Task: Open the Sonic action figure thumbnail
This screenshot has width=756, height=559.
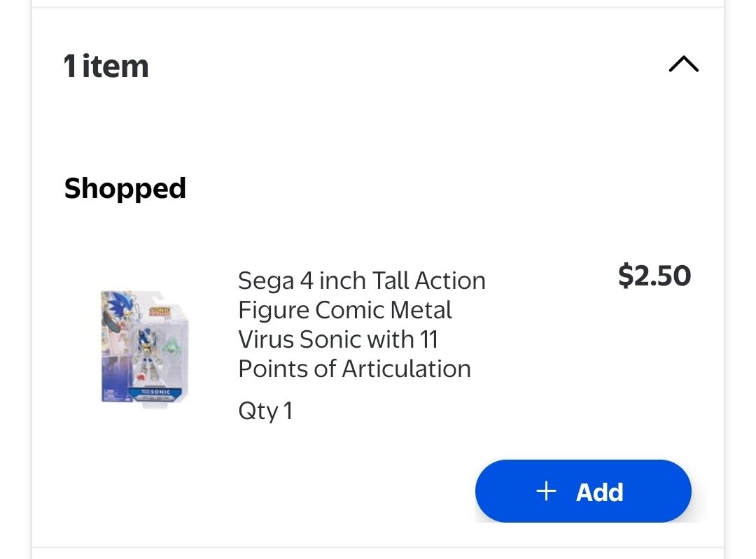Action: coord(146,348)
